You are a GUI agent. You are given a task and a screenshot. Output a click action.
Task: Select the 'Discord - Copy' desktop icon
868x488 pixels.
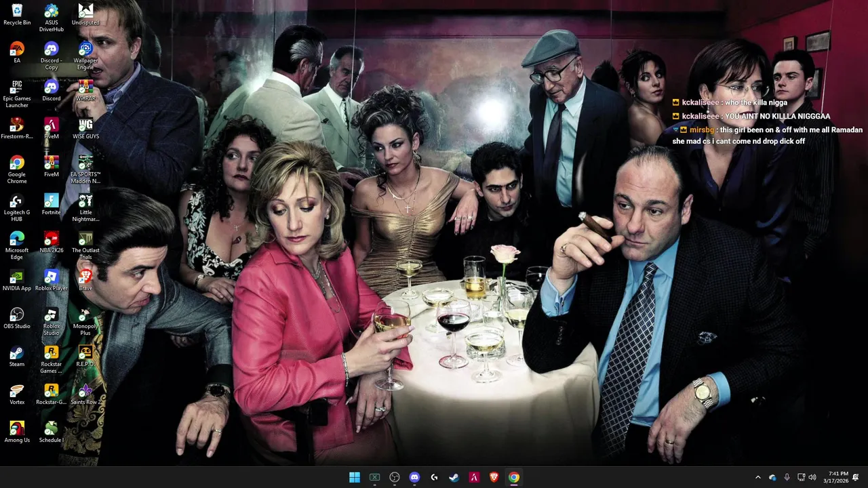tap(51, 56)
